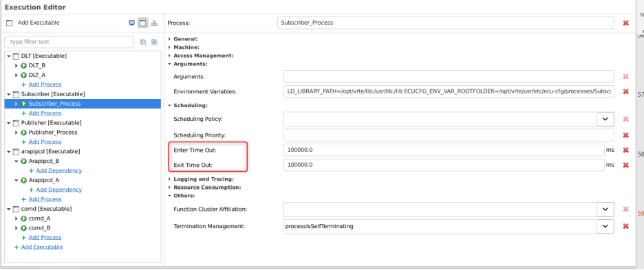Collapse the Scheduling section
644x270 pixels.
(170, 105)
